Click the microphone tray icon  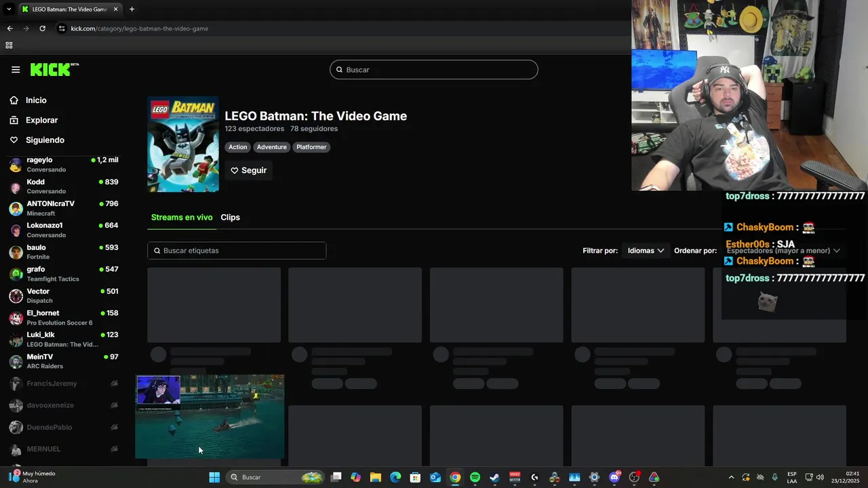pos(774,477)
